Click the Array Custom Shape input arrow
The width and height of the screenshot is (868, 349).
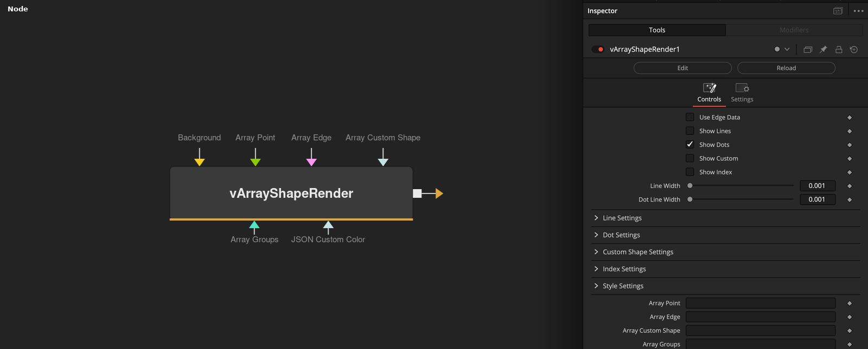[383, 162]
